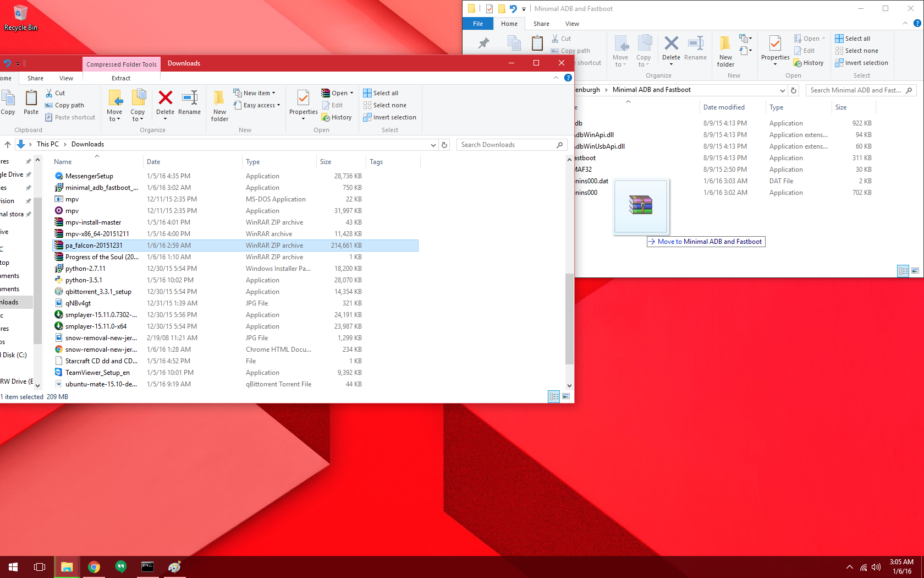Open View tab in Minimal ADB window
This screenshot has height=578, width=924.
(x=572, y=24)
